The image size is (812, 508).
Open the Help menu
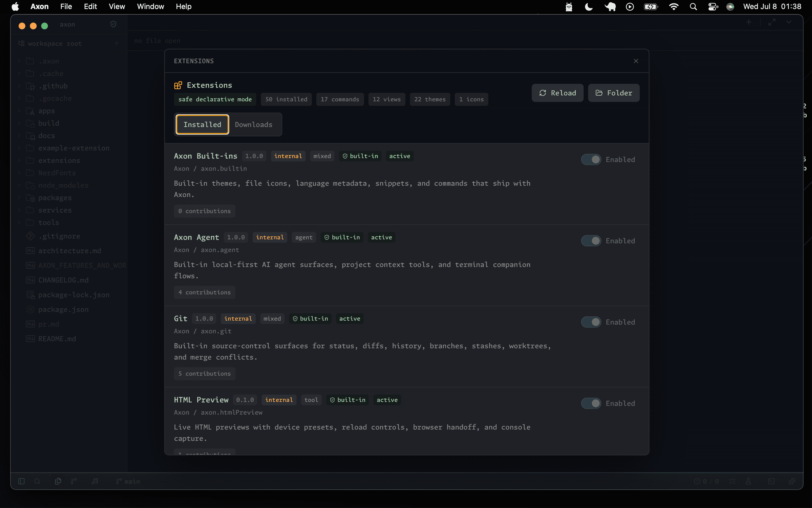(184, 7)
